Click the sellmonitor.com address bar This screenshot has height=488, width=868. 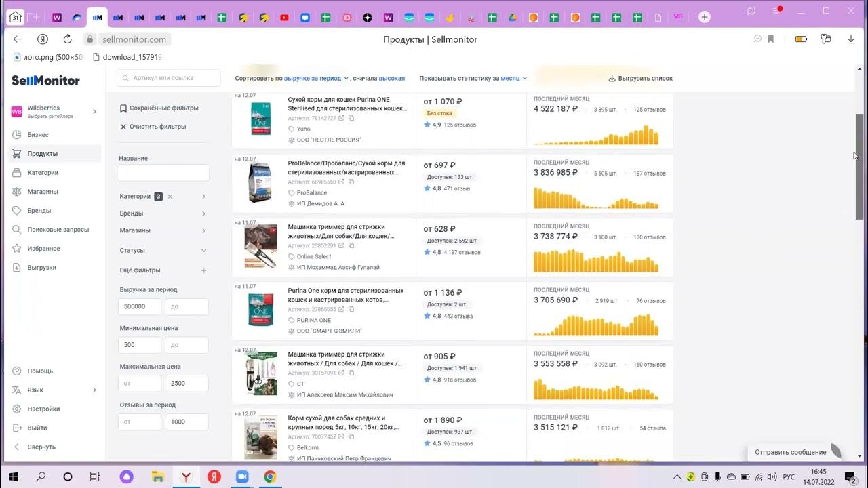pos(133,39)
